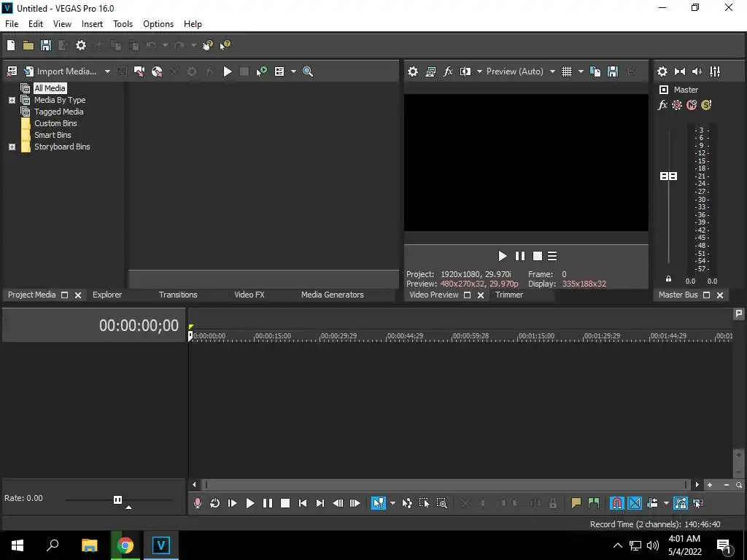Mute the Master bus
This screenshot has width=747, height=560.
coord(692,105)
